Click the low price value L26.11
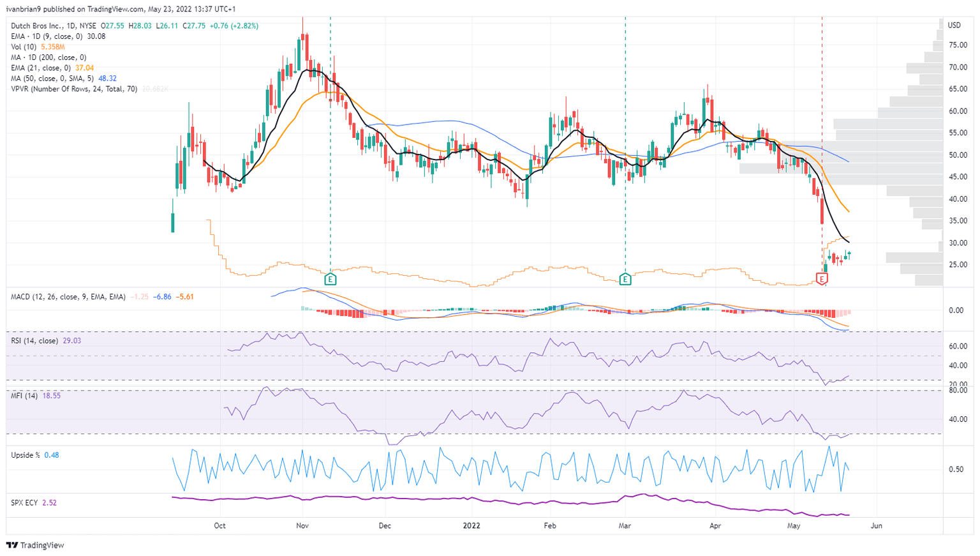980x556 pixels. pyautogui.click(x=167, y=26)
